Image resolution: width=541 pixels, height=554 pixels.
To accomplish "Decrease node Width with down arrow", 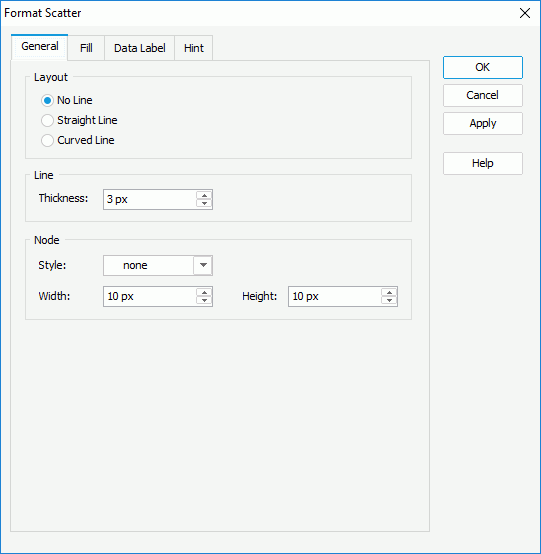I will point(204,301).
